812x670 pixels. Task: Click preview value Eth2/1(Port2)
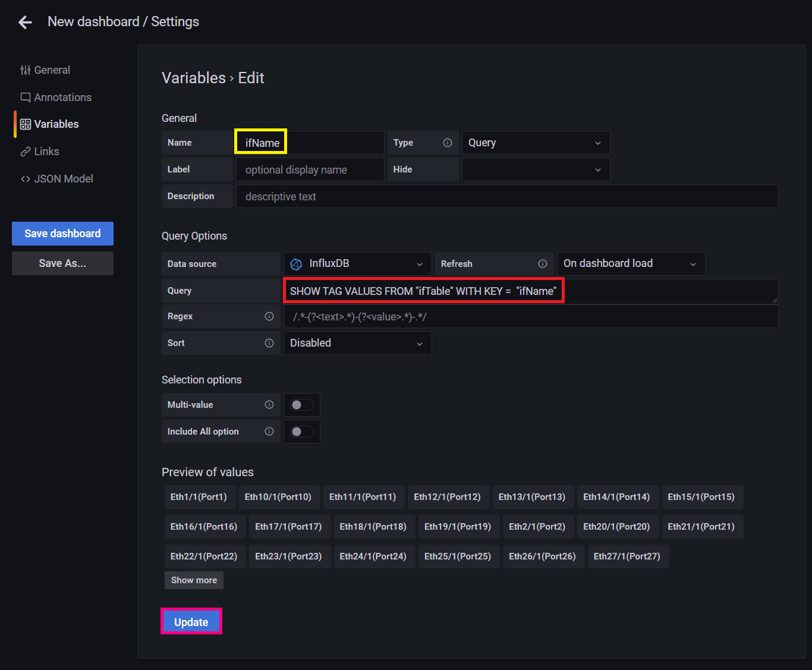tap(537, 527)
